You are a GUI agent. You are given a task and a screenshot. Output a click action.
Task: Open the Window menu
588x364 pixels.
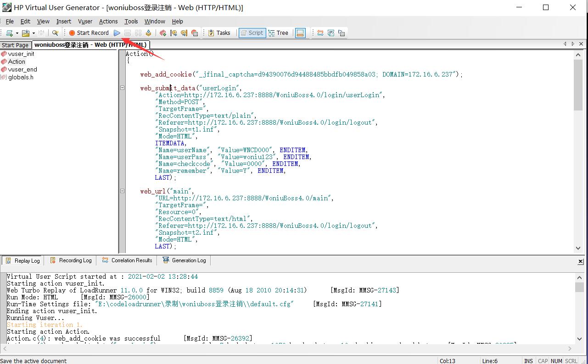pyautogui.click(x=155, y=21)
